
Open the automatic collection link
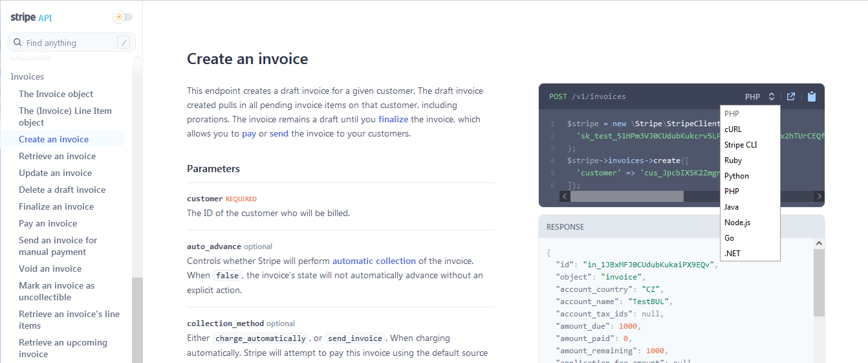(x=374, y=261)
